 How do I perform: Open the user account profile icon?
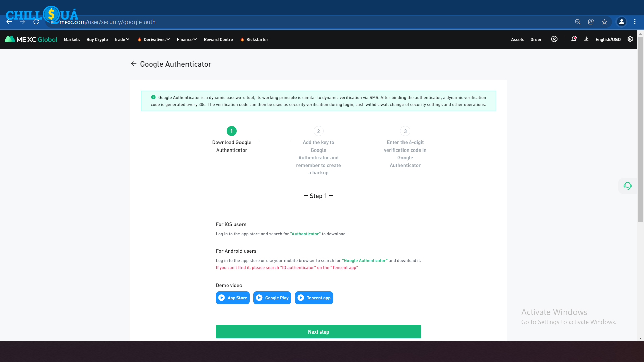[x=554, y=39]
